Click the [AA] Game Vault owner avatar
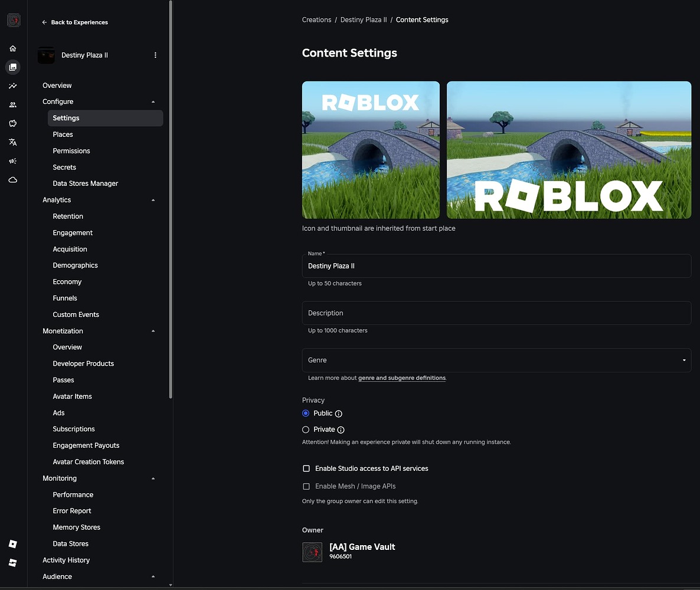700x590 pixels. [312, 552]
